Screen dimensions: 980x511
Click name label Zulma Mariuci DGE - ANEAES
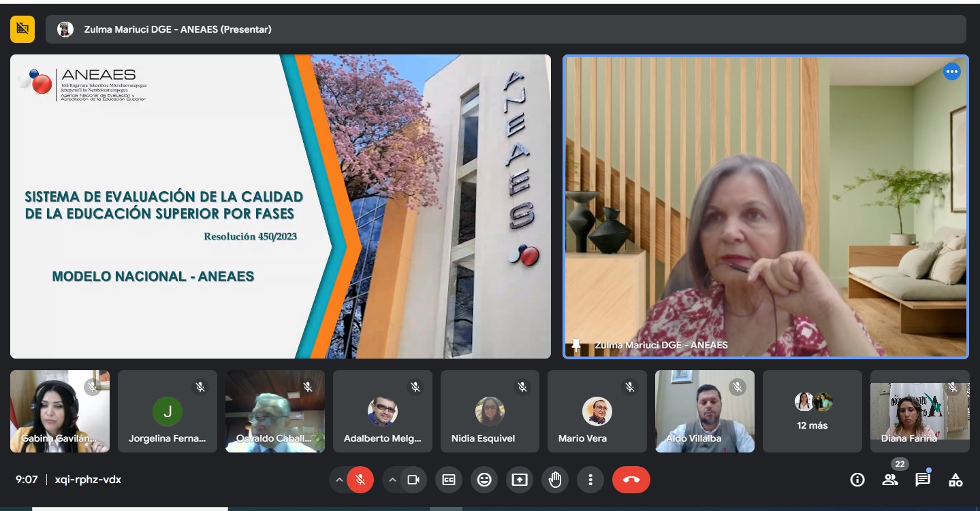click(x=661, y=345)
